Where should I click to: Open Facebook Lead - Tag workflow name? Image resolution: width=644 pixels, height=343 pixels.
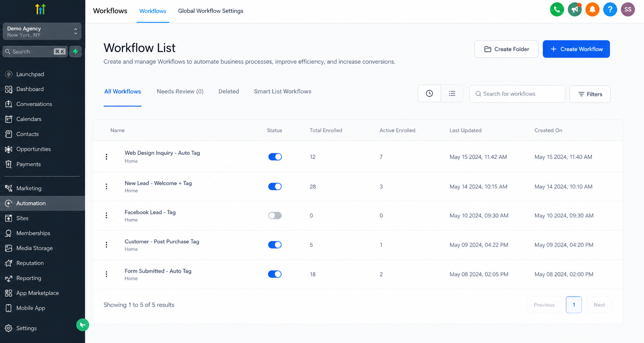(x=150, y=212)
